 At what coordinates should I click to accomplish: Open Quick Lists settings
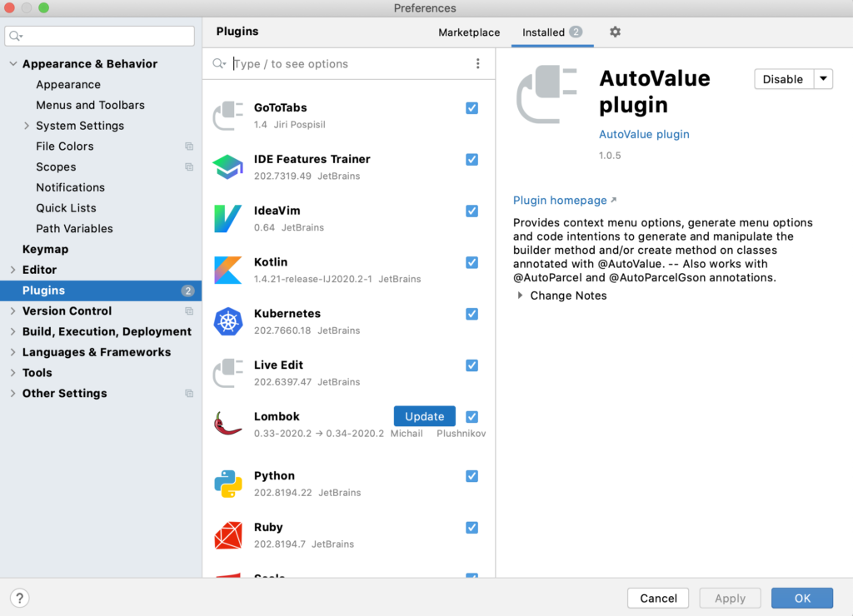(66, 207)
